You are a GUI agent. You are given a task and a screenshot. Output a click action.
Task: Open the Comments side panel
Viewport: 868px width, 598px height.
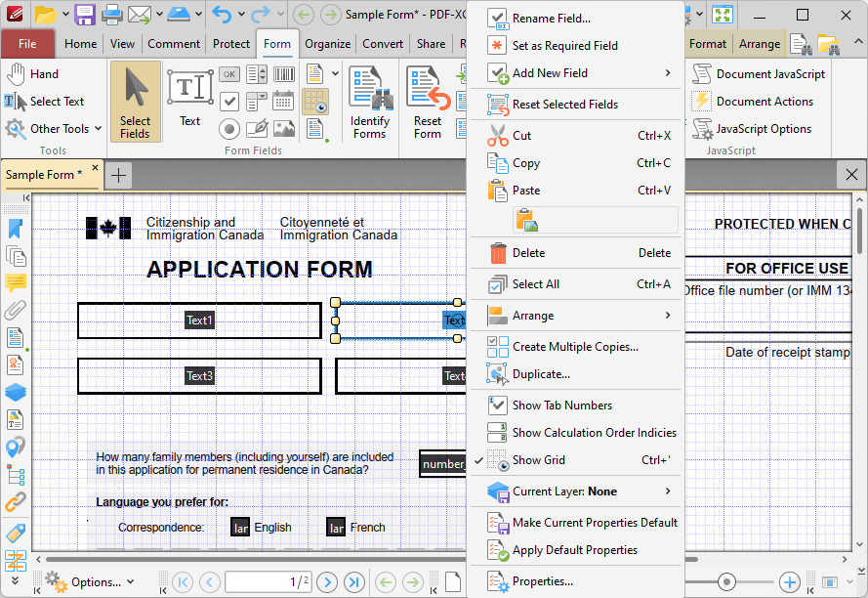(x=15, y=282)
